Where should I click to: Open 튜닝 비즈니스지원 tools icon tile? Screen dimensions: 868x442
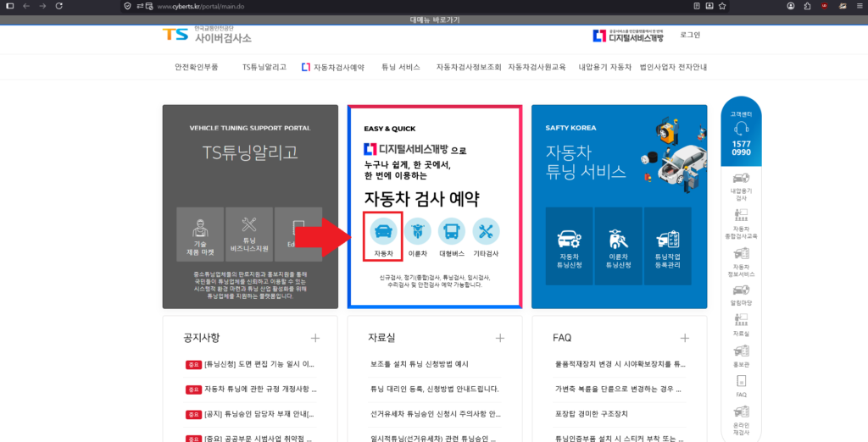click(x=249, y=235)
